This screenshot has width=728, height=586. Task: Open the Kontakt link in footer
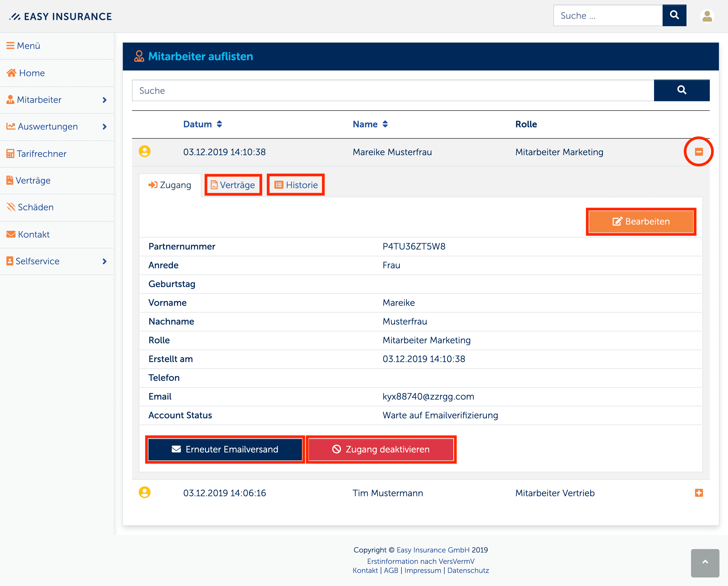click(x=365, y=570)
